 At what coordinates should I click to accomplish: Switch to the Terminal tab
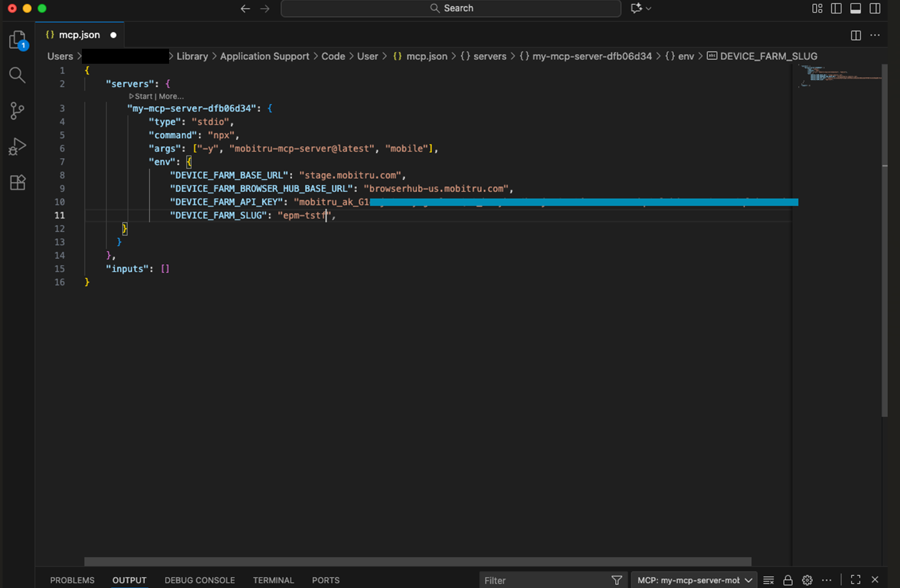tap(273, 580)
